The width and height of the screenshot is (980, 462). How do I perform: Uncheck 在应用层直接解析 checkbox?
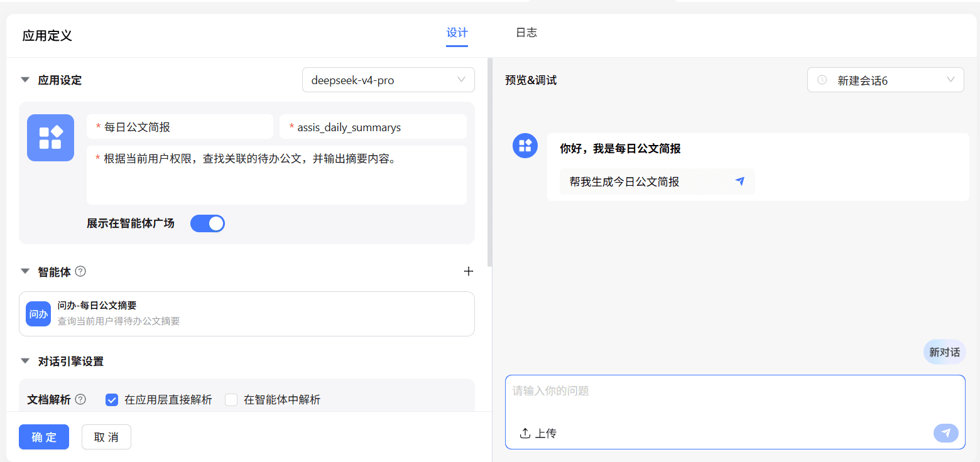click(112, 400)
